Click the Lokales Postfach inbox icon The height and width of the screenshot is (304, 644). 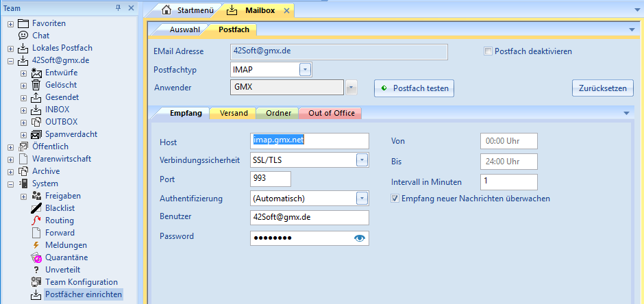23,48
